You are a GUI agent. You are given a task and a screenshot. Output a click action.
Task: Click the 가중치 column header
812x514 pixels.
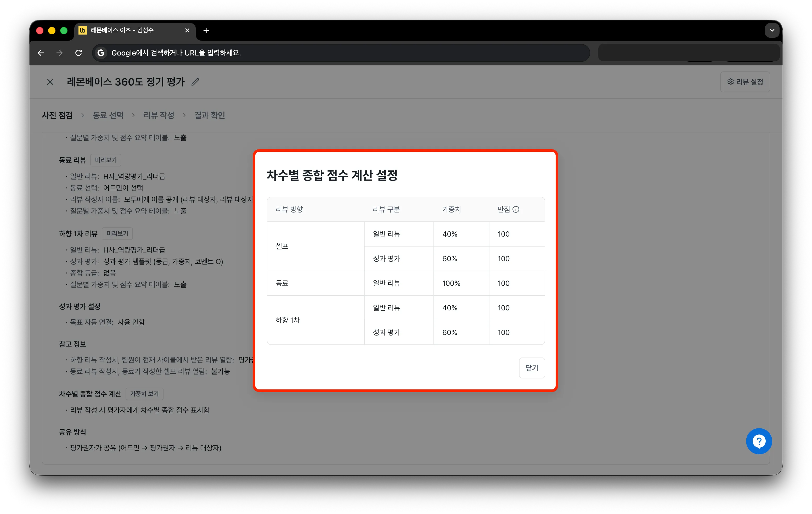pyautogui.click(x=451, y=209)
